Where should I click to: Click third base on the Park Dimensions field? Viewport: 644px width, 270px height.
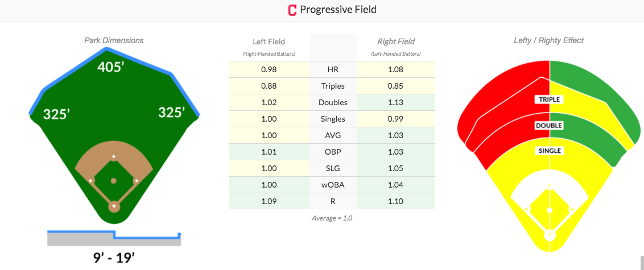[x=91, y=181]
